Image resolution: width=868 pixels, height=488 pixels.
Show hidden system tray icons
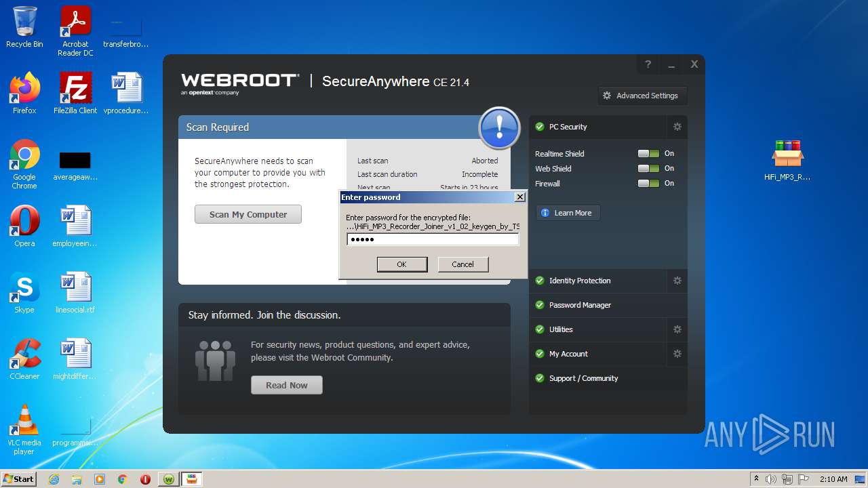point(757,479)
